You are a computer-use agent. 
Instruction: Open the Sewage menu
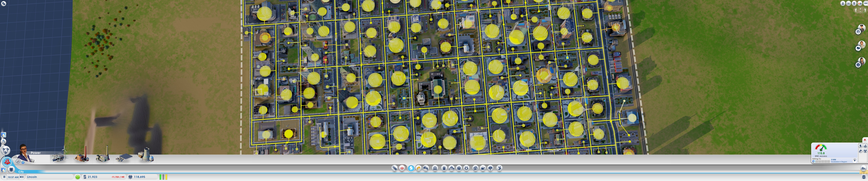point(426,168)
